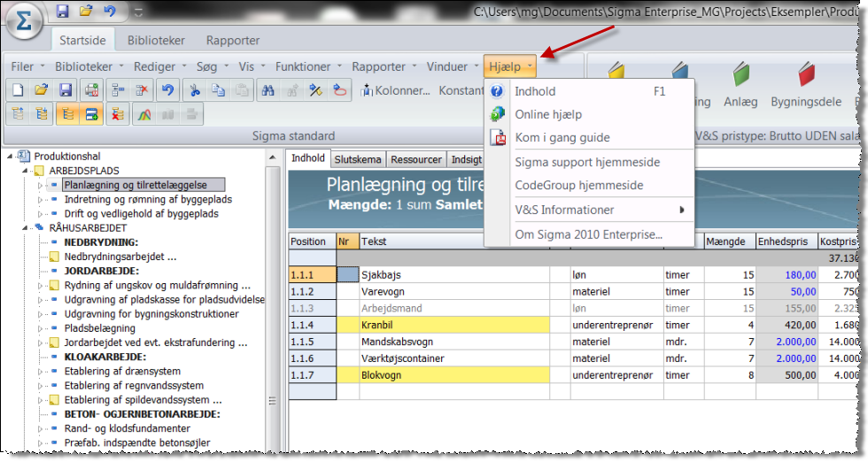868x461 pixels.
Task: Click the blue undo arrow in the toolbar
Action: point(167,90)
